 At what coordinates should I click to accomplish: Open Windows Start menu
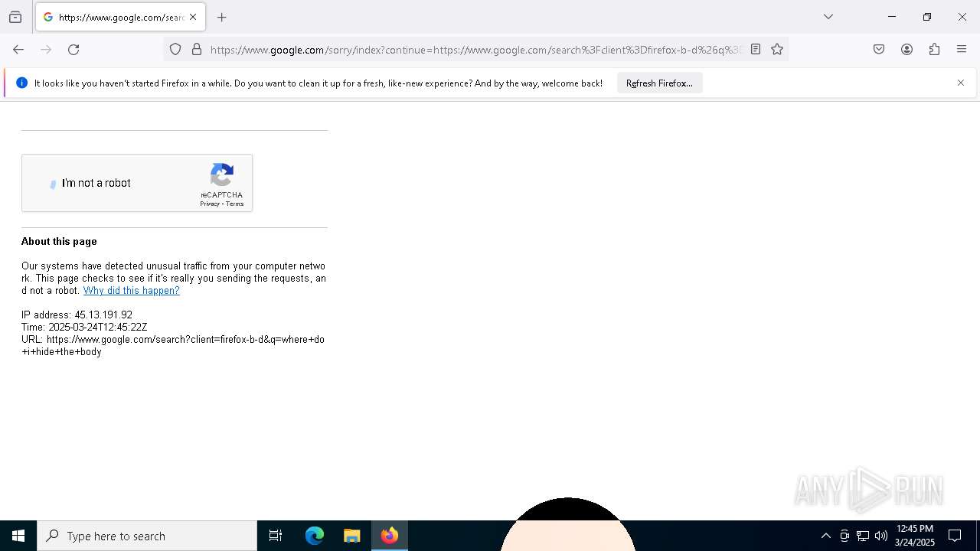point(18,536)
